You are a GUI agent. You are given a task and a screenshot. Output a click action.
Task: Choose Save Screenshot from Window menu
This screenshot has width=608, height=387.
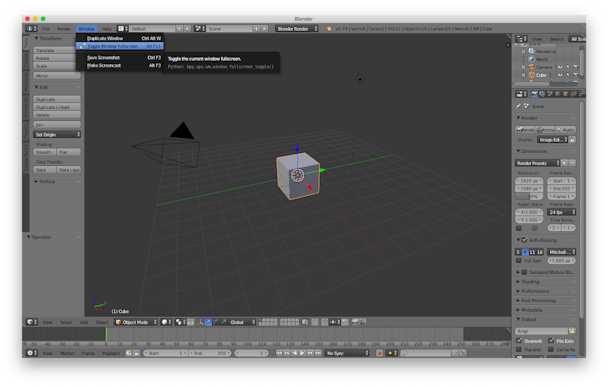(x=120, y=57)
